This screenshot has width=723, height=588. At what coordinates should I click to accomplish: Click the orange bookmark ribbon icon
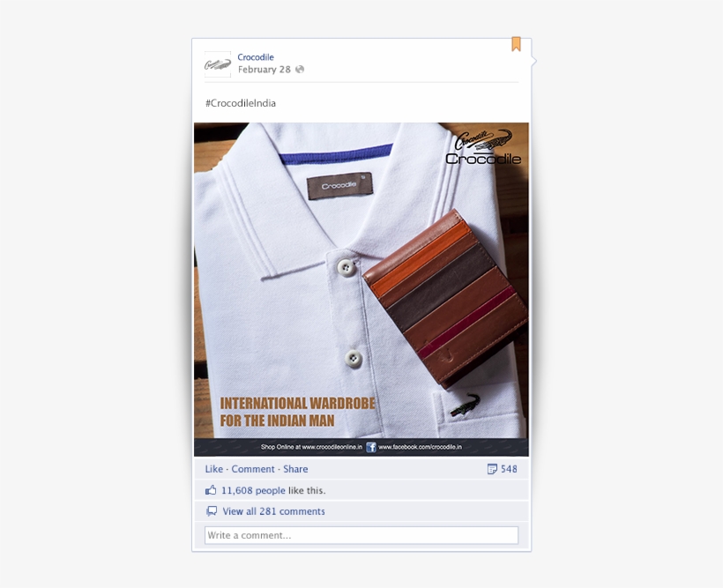pos(516,44)
